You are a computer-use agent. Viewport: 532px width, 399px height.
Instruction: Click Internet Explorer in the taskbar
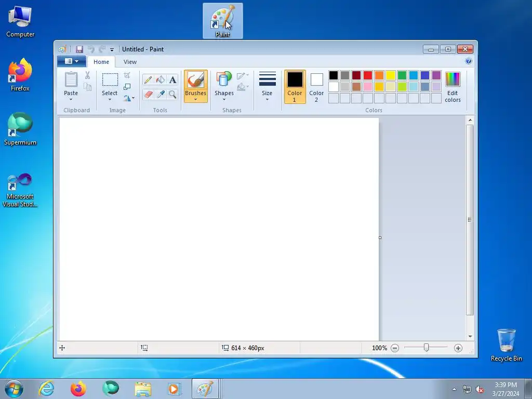[46, 389]
